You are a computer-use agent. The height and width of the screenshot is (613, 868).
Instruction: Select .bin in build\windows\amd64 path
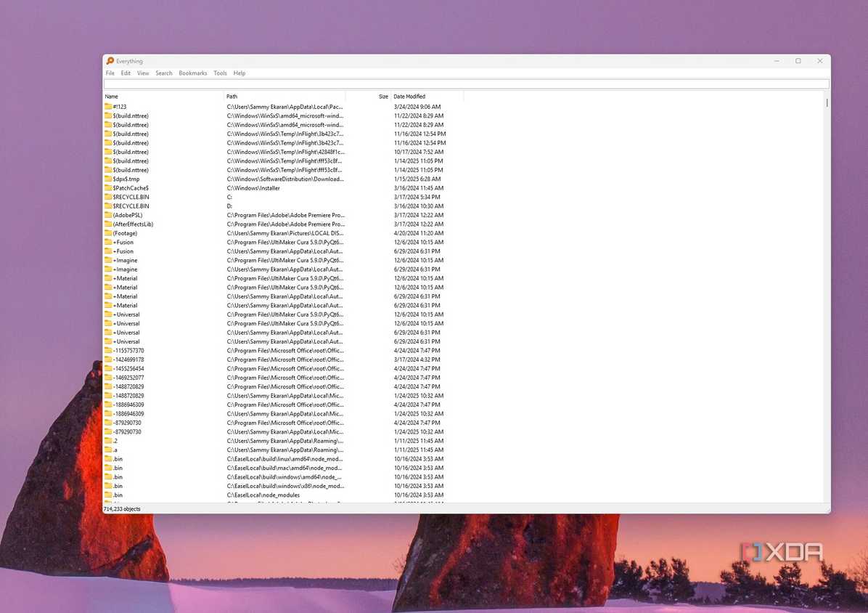coord(118,476)
